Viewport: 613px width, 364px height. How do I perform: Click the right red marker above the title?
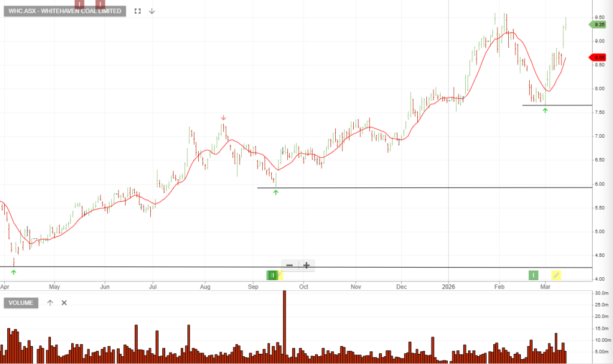(98, 4)
